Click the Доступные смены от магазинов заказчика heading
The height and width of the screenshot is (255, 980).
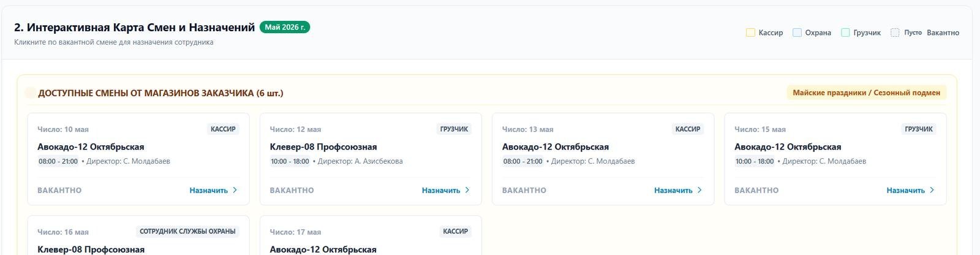pyautogui.click(x=160, y=93)
